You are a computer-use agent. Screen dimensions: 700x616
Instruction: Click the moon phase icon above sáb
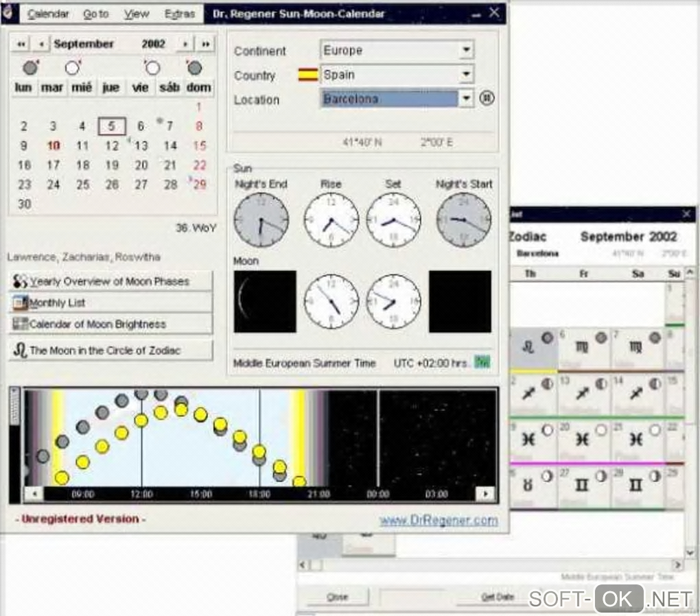click(x=152, y=68)
